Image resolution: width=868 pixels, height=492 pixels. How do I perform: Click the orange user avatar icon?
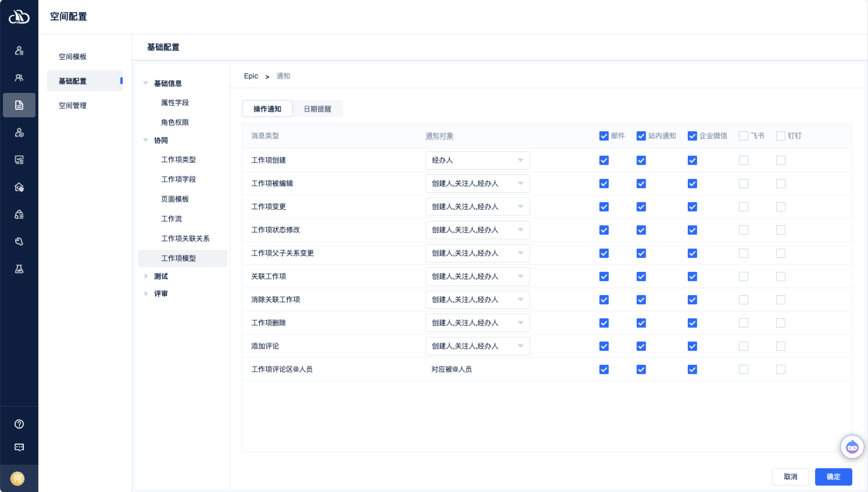[x=17, y=479]
